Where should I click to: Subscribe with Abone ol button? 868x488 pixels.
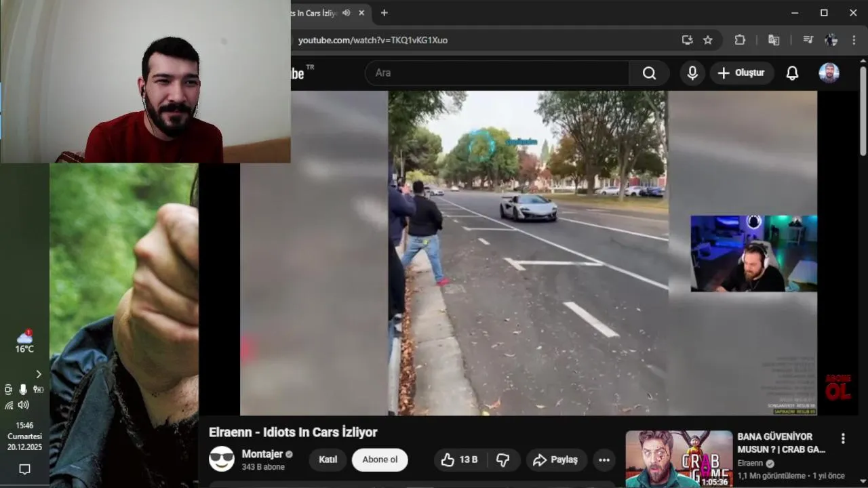click(x=380, y=460)
